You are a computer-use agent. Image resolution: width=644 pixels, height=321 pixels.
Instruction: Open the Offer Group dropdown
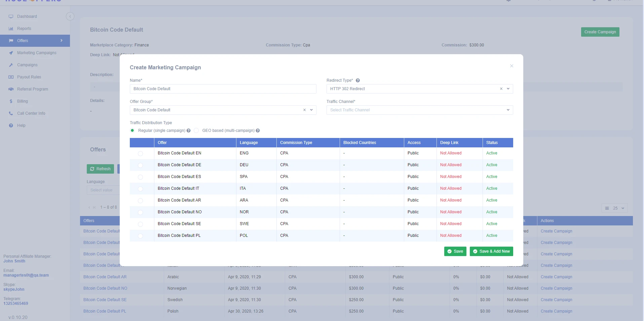[x=311, y=110]
